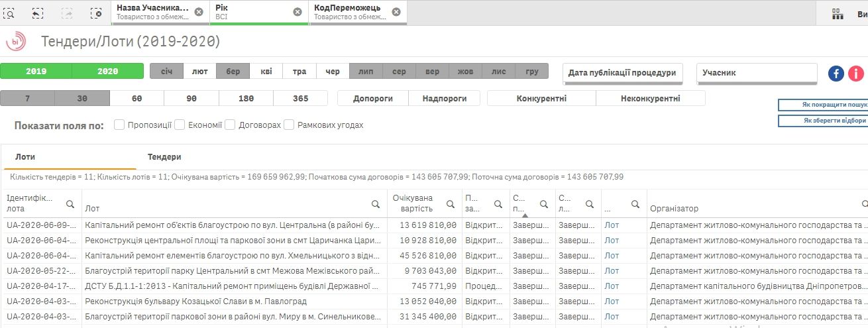Remove the КодПереможець selection filter
The width and height of the screenshot is (868, 328).
point(396,12)
